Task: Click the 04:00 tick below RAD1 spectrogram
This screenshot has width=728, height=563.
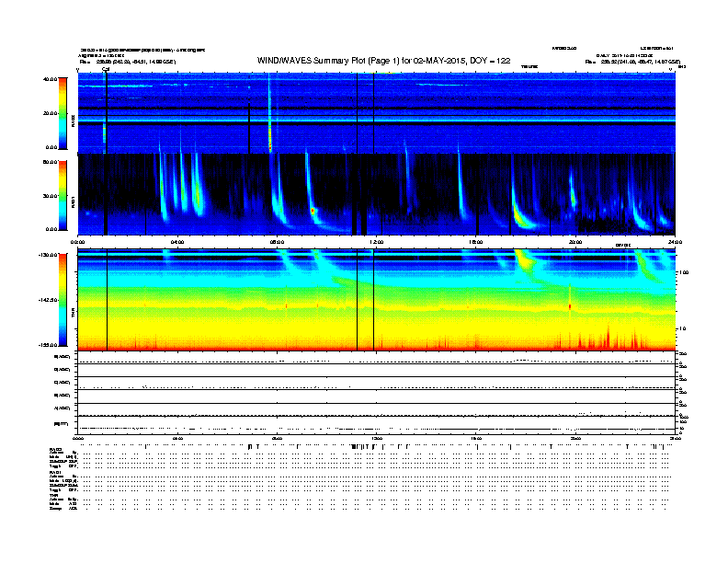Action: [177, 242]
